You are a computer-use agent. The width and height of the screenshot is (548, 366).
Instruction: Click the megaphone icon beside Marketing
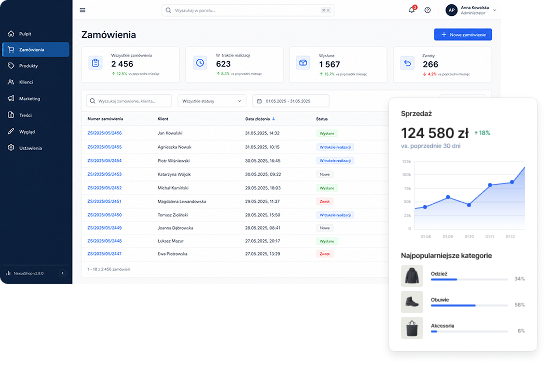[11, 99]
